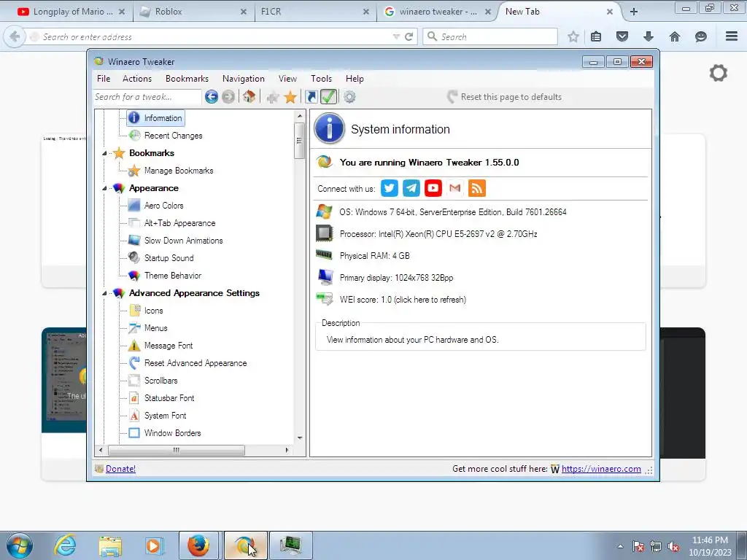This screenshot has width=747, height=560.
Task: Click the export shortcut arrow toolbar icon
Action: 311,97
